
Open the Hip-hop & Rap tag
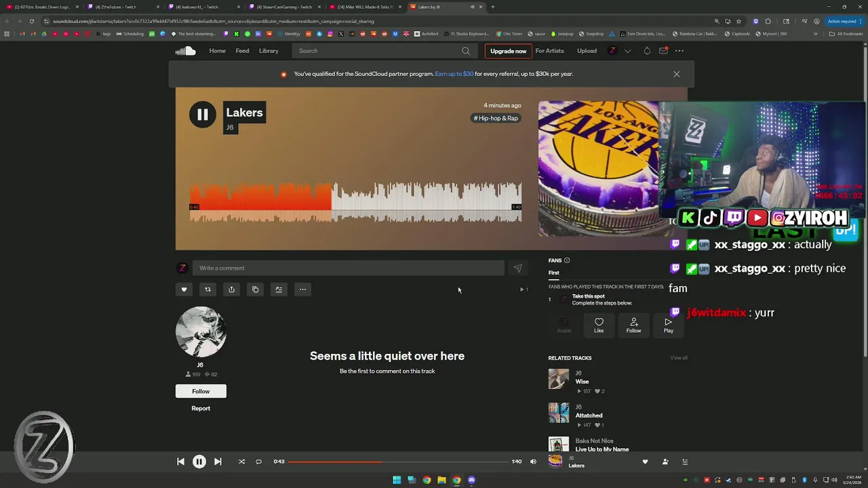[x=496, y=118]
